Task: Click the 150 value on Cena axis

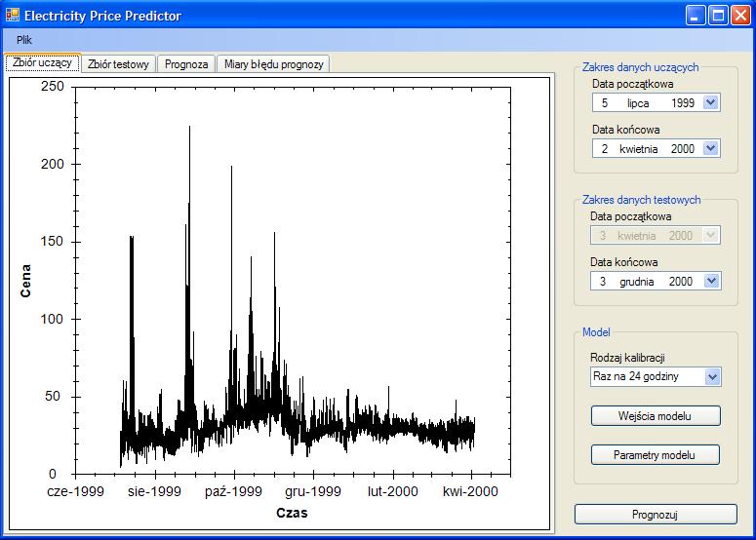Action: pyautogui.click(x=53, y=242)
